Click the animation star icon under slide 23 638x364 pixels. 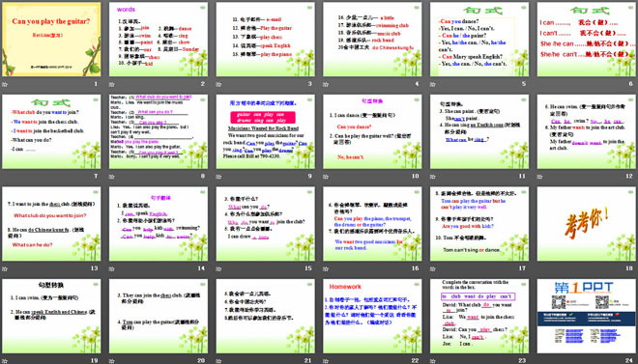pyautogui.click(x=432, y=361)
